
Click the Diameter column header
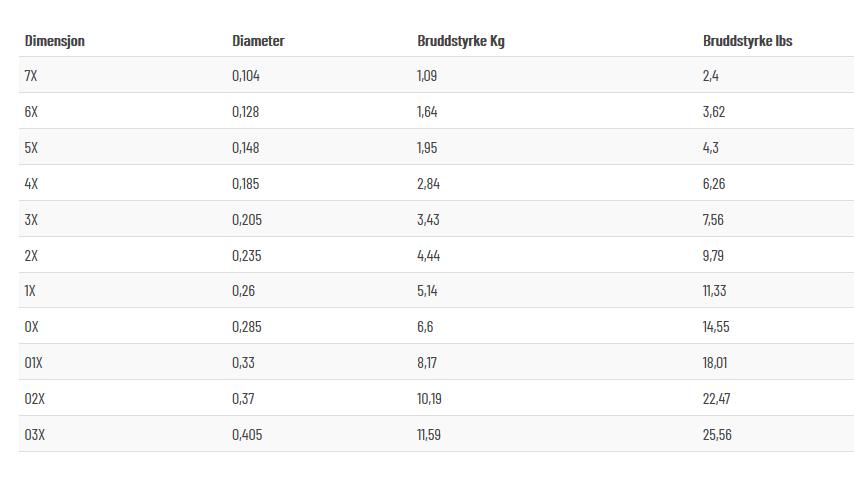258,41
